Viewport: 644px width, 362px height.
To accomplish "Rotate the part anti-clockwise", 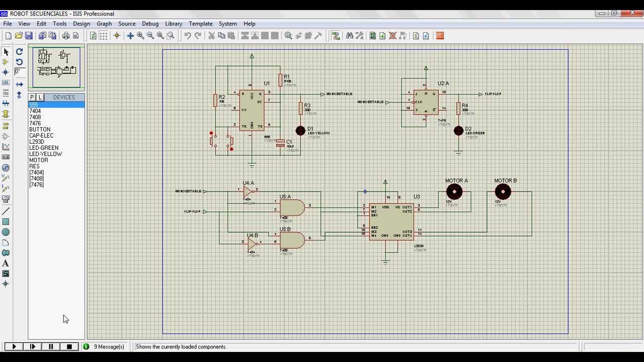I will coord(19,62).
